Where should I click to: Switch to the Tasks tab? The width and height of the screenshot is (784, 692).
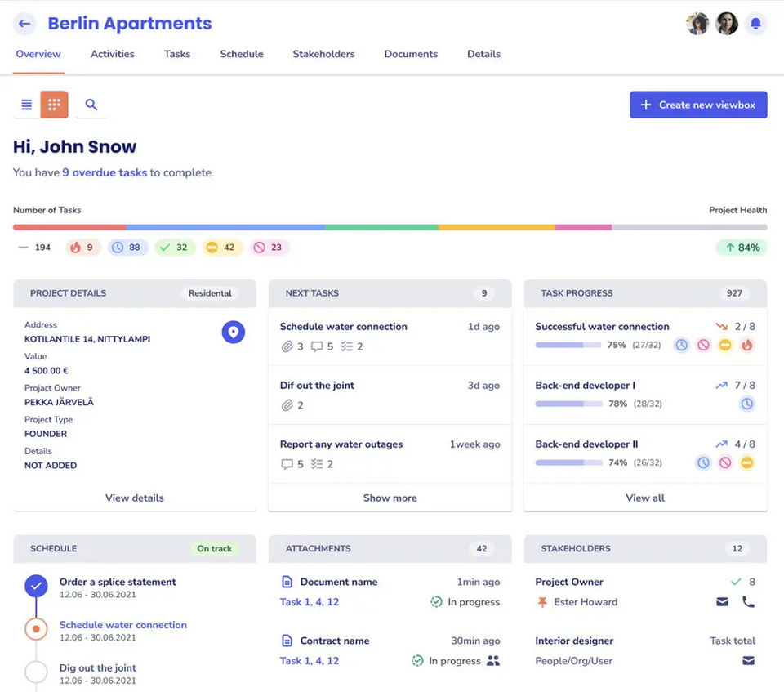(177, 54)
